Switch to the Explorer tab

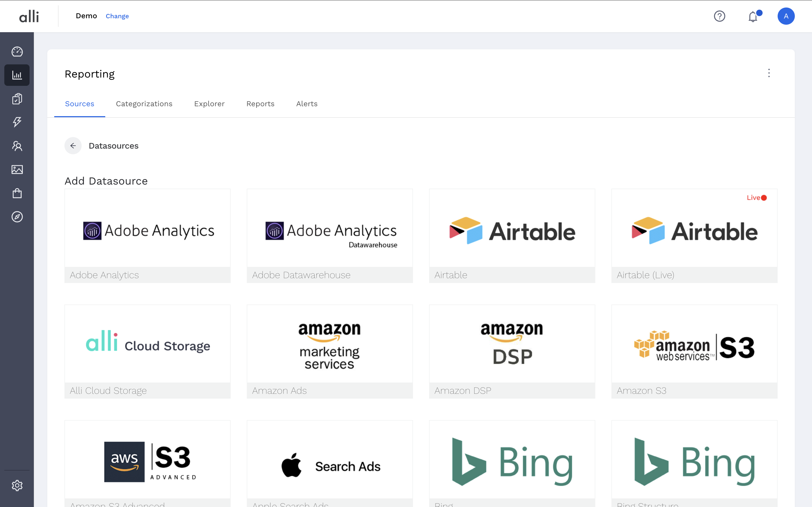(x=209, y=104)
